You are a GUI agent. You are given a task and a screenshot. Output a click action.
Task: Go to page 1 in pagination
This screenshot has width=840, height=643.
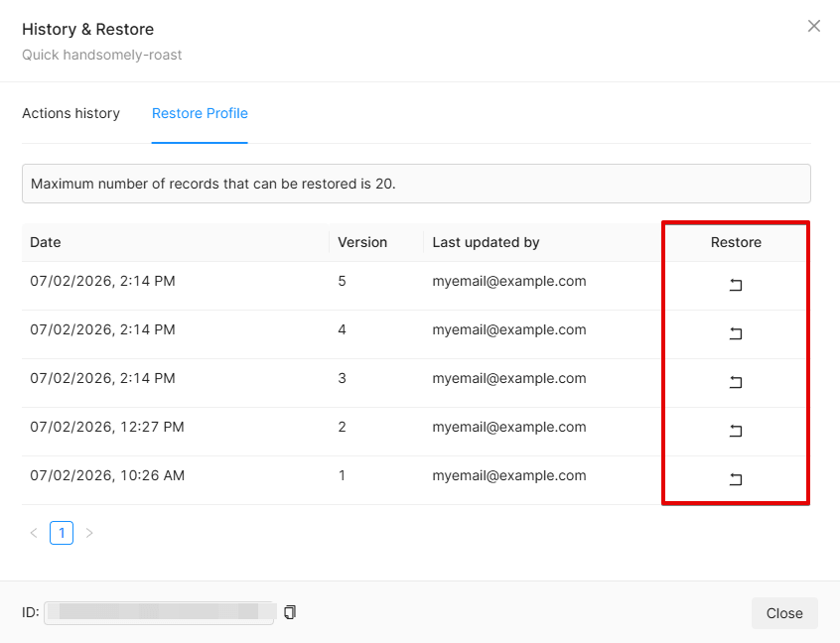pyautogui.click(x=62, y=533)
